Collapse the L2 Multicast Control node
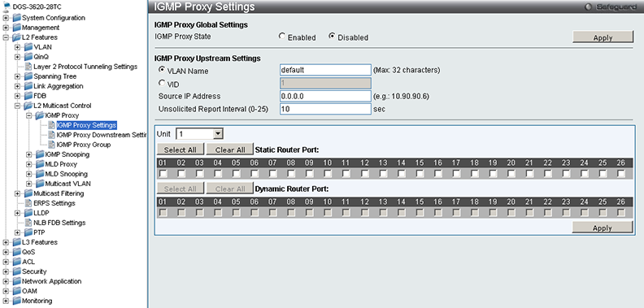The image size is (644, 308). click(x=17, y=106)
